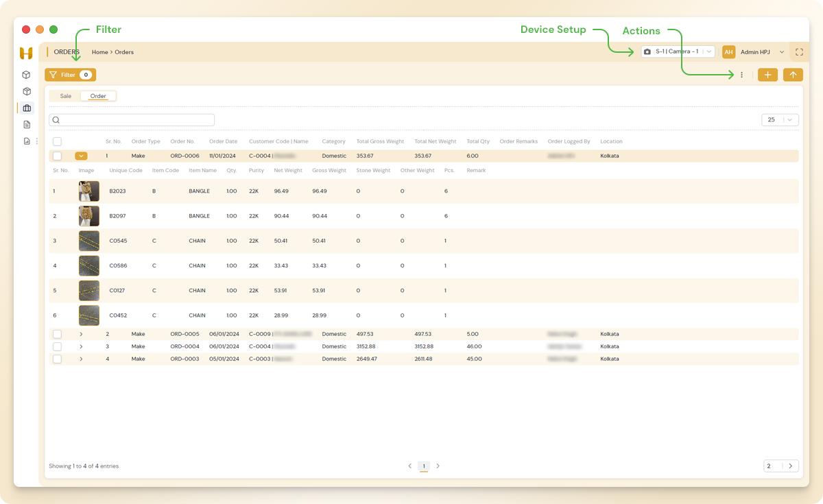
Task: Open the S-1 Camera-1 device dropdown
Action: click(x=678, y=52)
